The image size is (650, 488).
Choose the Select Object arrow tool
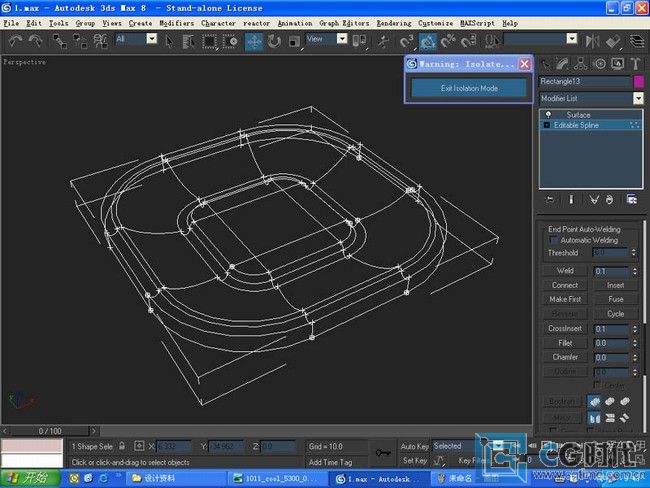(169, 41)
